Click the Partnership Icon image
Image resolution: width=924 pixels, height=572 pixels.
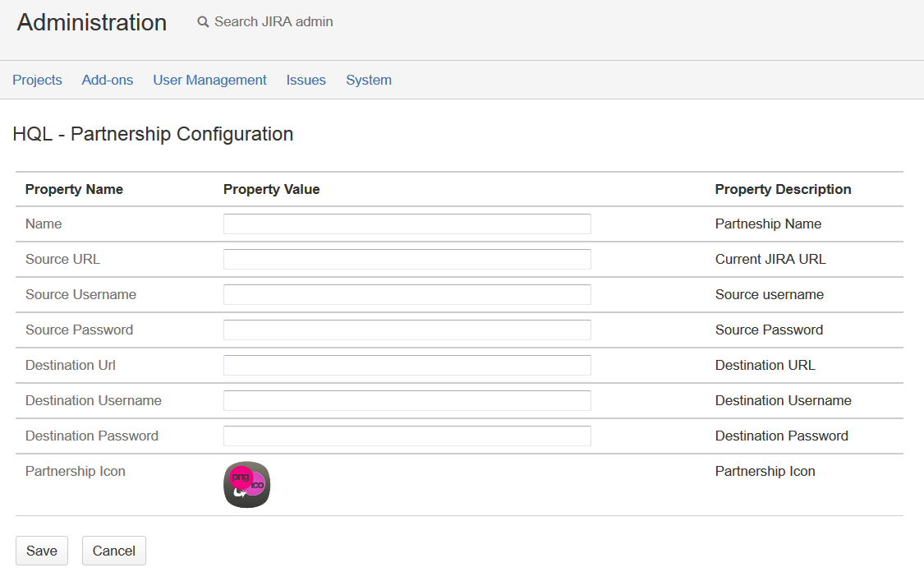(246, 485)
